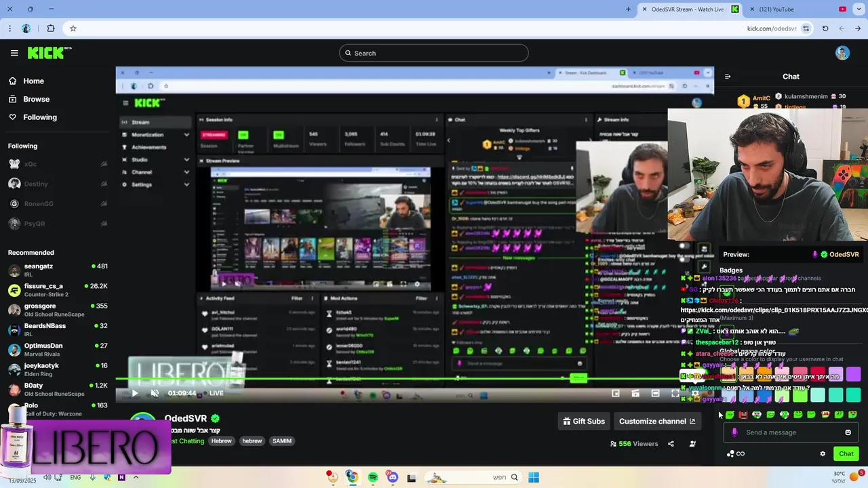Open followed channel PsyQR
This screenshot has width=868, height=488.
[58, 223]
